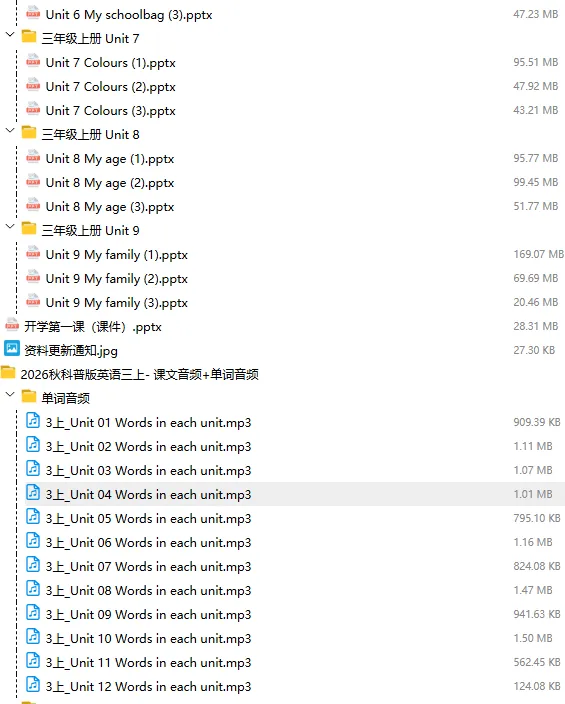Click the pptx icon of Unit 9 My family (2)

click(x=33, y=277)
